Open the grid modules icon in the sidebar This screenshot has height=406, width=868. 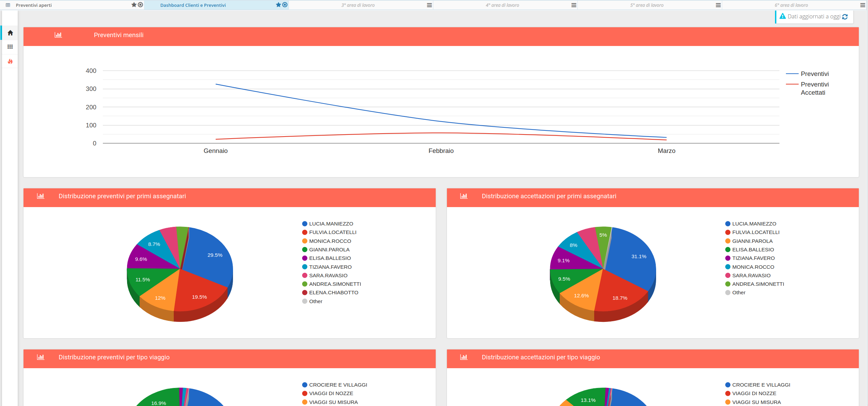pos(10,47)
